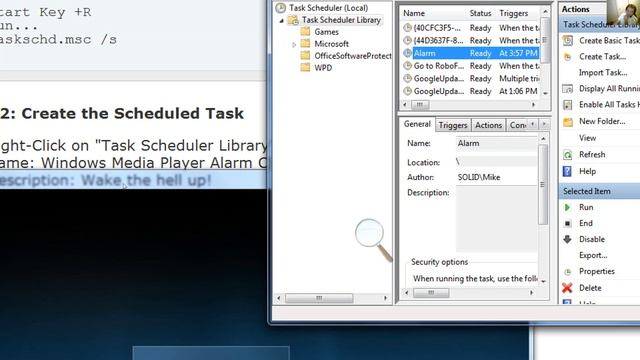The width and height of the screenshot is (640, 360).
Task: Select the Go to RoboF task name
Action: (x=439, y=66)
